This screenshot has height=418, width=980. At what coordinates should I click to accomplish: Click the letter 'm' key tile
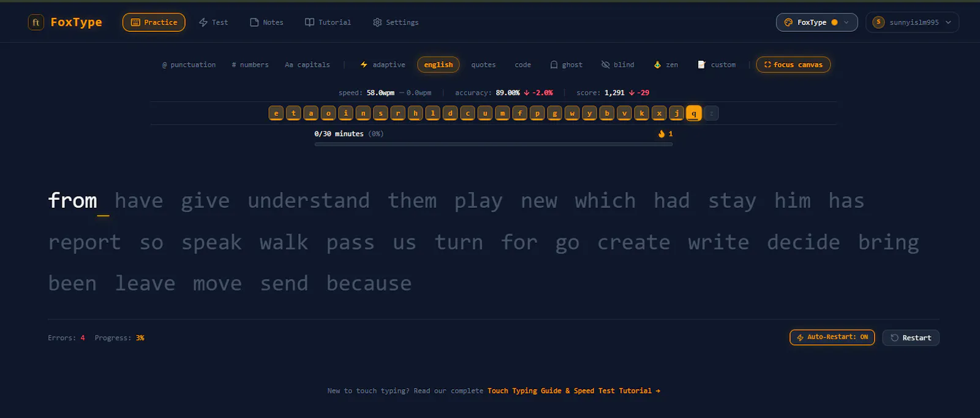pyautogui.click(x=502, y=113)
